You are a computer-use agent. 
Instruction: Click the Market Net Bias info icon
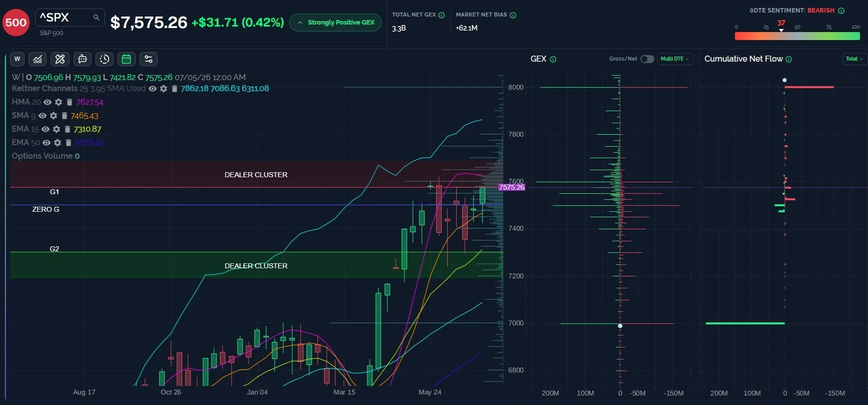tap(513, 15)
